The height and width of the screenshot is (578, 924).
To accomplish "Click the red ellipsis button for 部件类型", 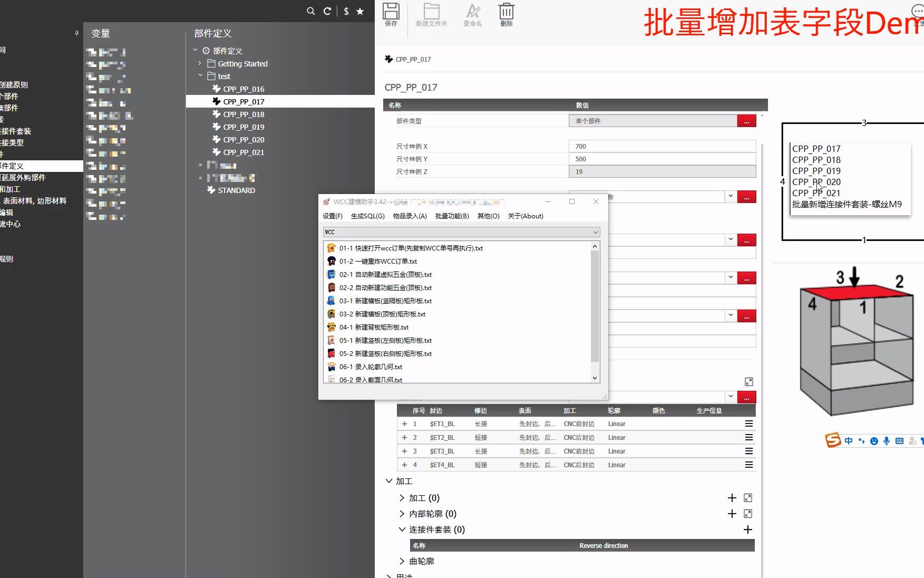I will pos(746,121).
